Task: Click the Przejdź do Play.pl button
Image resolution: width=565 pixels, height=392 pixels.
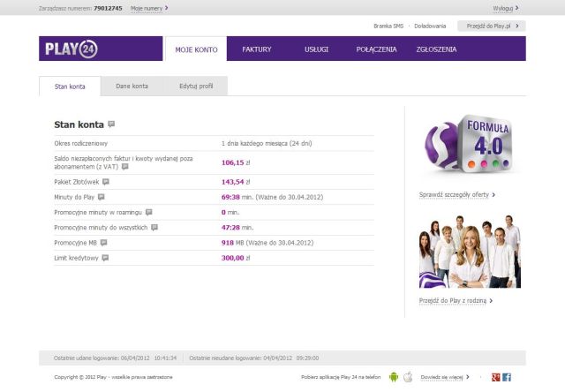Action: click(492, 26)
